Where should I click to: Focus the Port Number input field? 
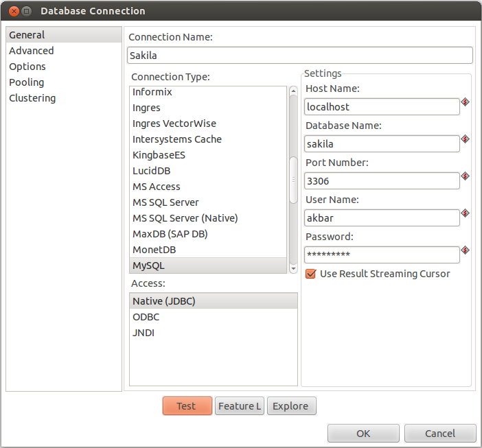[x=381, y=180]
